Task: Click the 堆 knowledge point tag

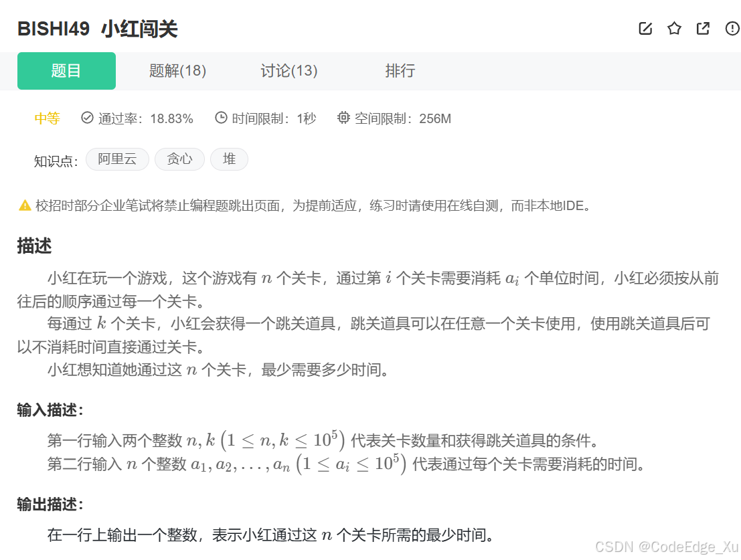Action: 229,159
